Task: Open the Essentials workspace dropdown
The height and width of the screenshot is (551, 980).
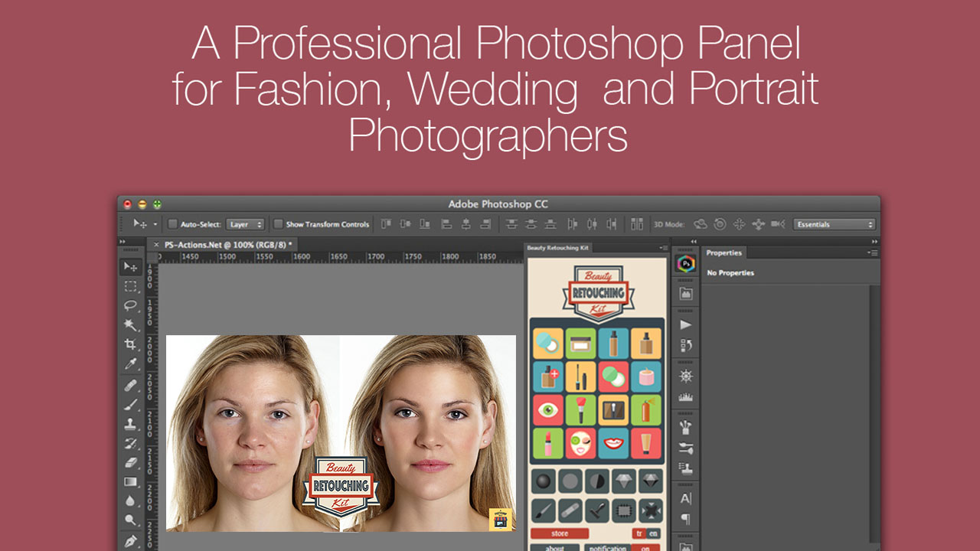Action: coord(834,224)
